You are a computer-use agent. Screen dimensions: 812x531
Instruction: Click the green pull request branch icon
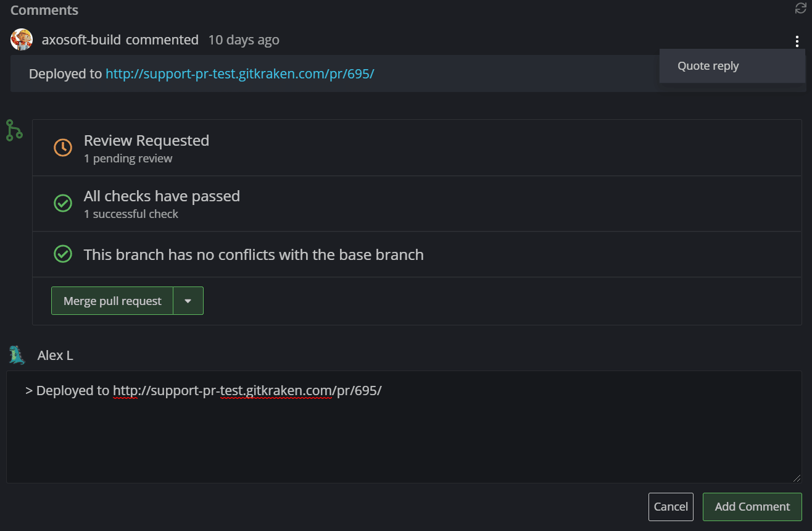(x=14, y=130)
